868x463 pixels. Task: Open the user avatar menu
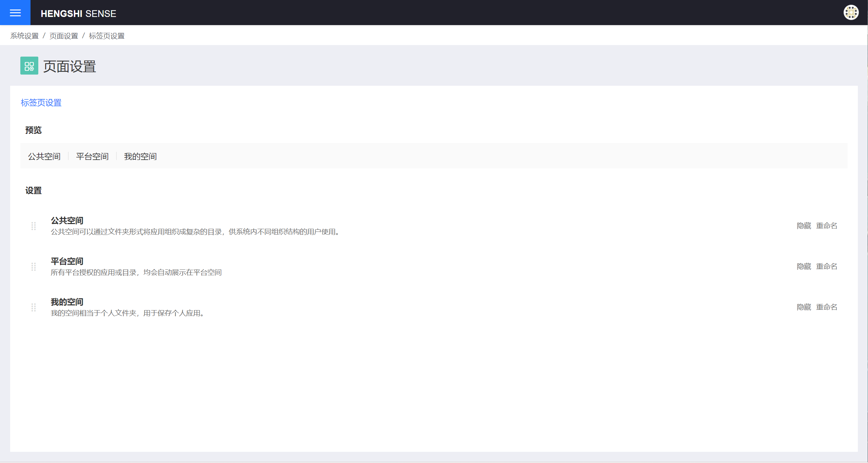click(x=851, y=13)
